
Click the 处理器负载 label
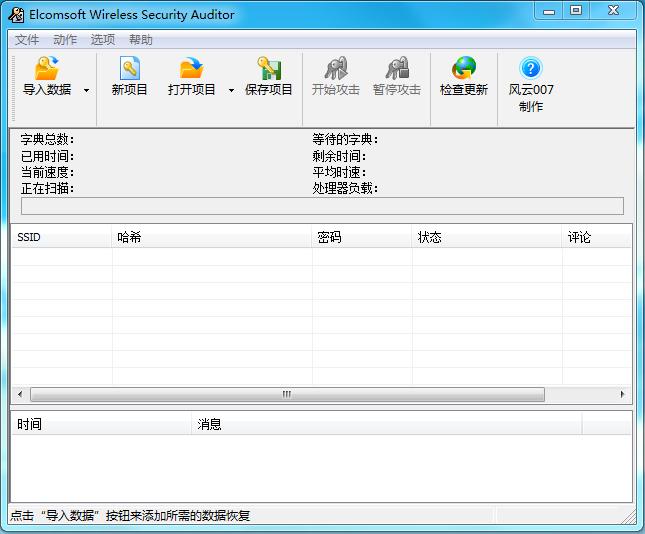pyautogui.click(x=345, y=188)
